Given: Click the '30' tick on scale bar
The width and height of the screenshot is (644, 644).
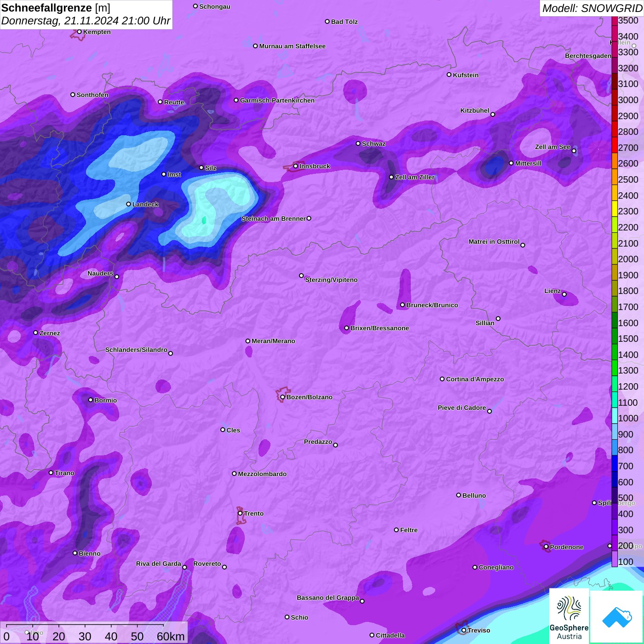Looking at the screenshot, I should pyautogui.click(x=85, y=636).
